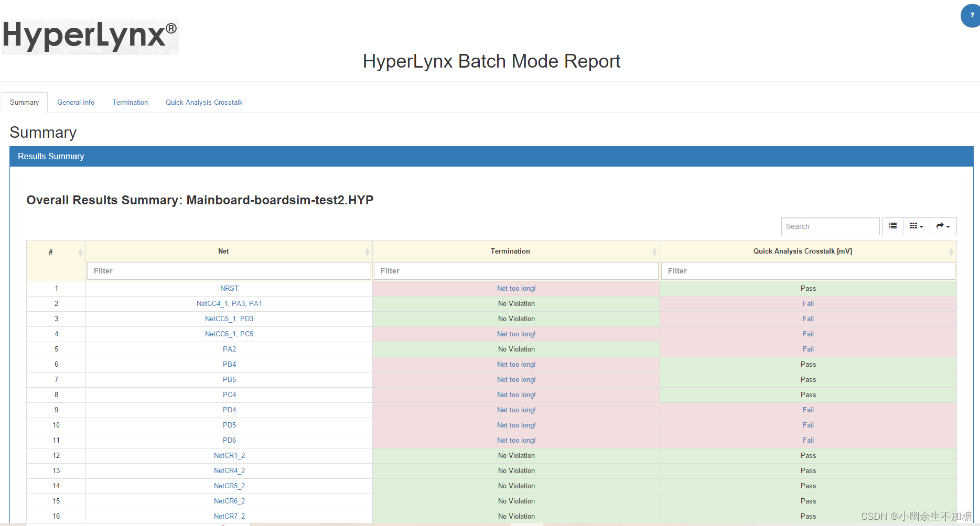Select 'Pass' cell in PB4 row

[808, 364]
